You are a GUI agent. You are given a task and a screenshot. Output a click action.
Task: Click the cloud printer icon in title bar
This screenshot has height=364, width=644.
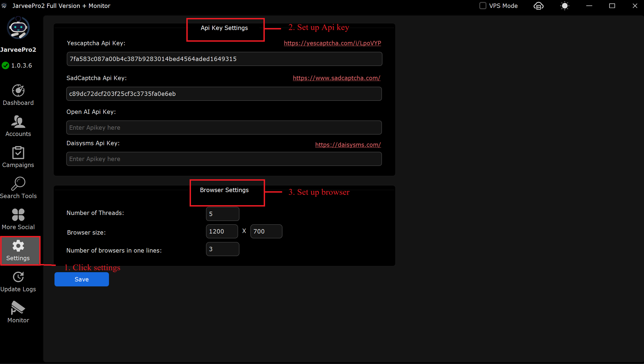coord(539,6)
